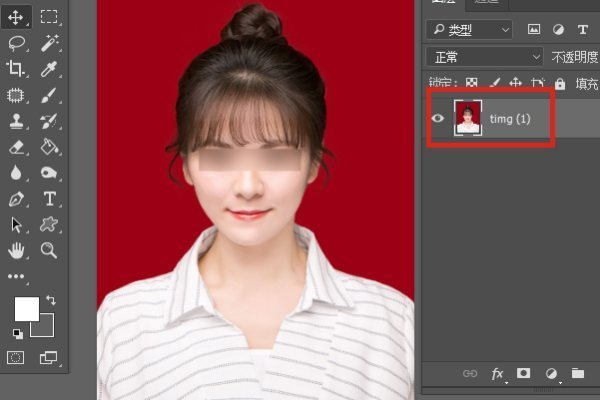The height and width of the screenshot is (400, 600).
Task: Toggle Quick Mask mode icon
Action: click(x=16, y=357)
